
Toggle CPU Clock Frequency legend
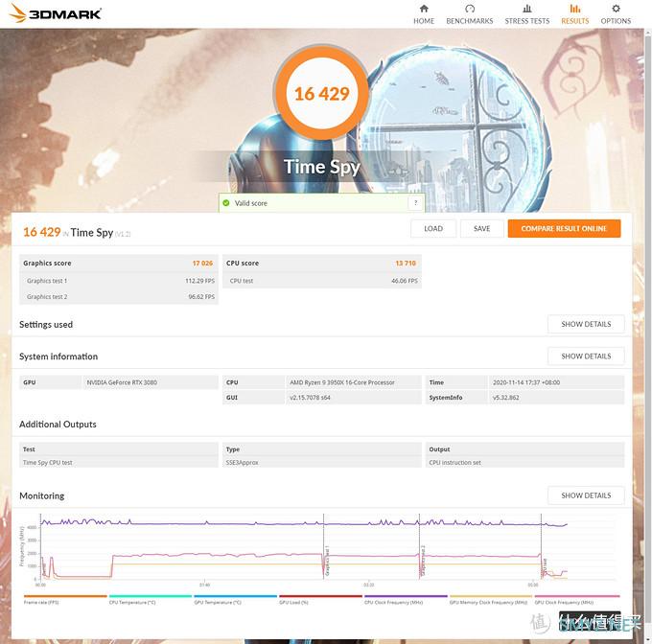point(406,600)
